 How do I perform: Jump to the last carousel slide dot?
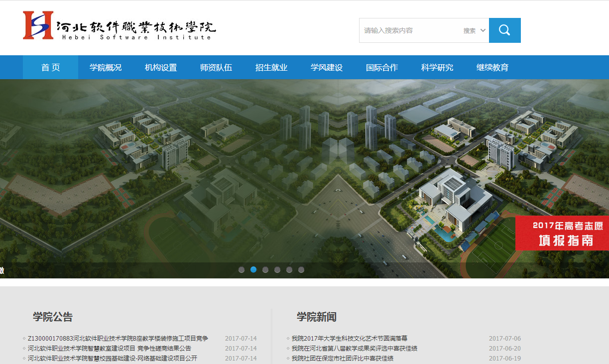click(x=301, y=270)
